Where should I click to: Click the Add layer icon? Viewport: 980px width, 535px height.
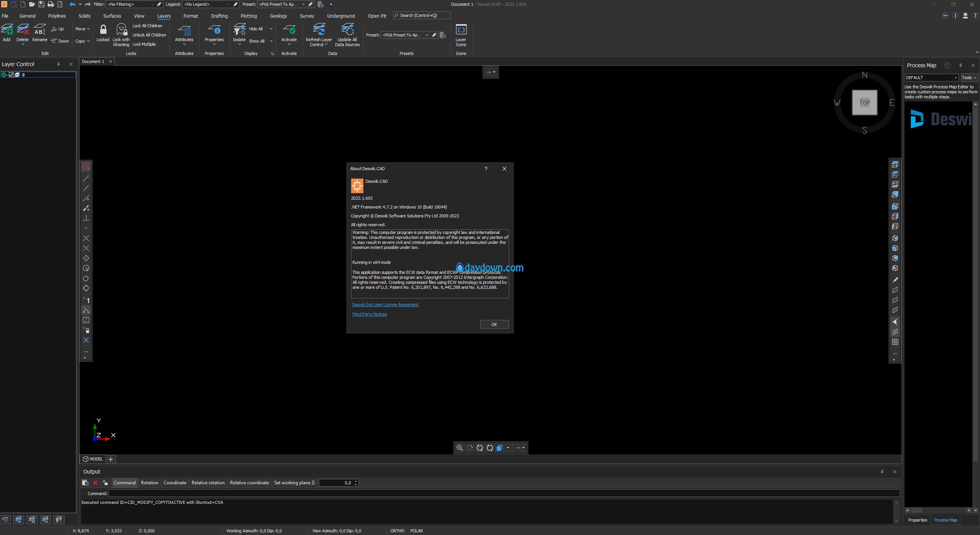[7, 30]
